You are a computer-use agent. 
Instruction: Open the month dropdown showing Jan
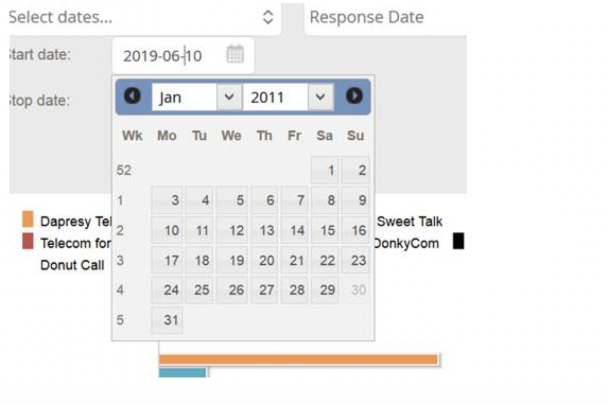(197, 97)
